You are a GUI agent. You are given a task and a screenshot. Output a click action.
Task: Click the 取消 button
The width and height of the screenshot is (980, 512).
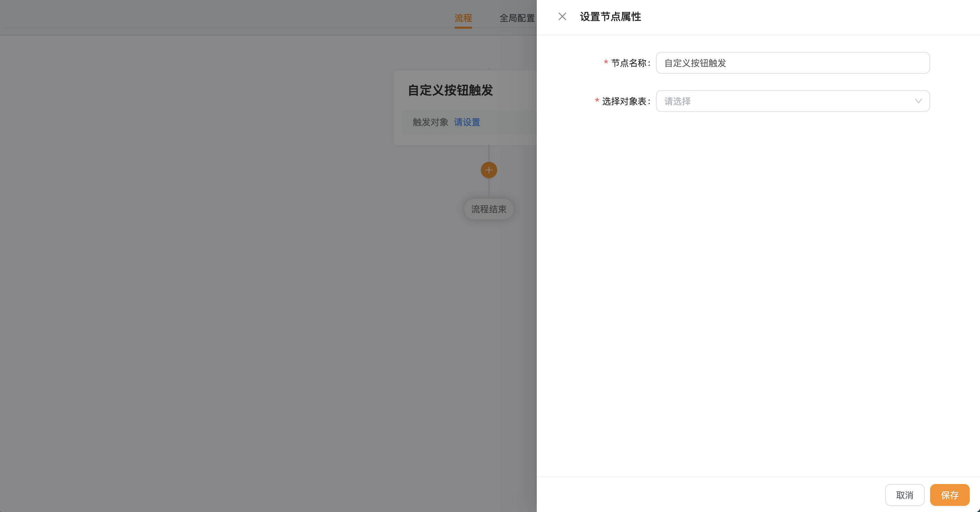[904, 495]
